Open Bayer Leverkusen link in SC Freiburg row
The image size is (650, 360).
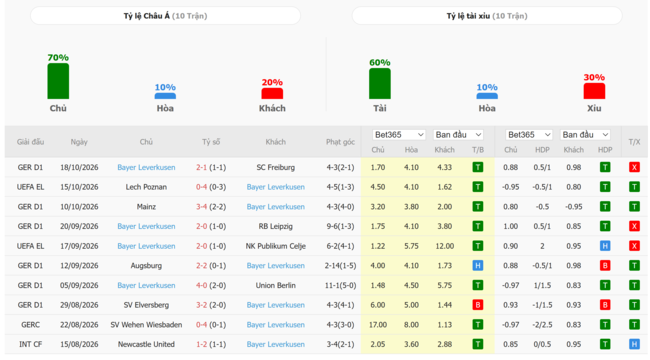click(x=146, y=168)
